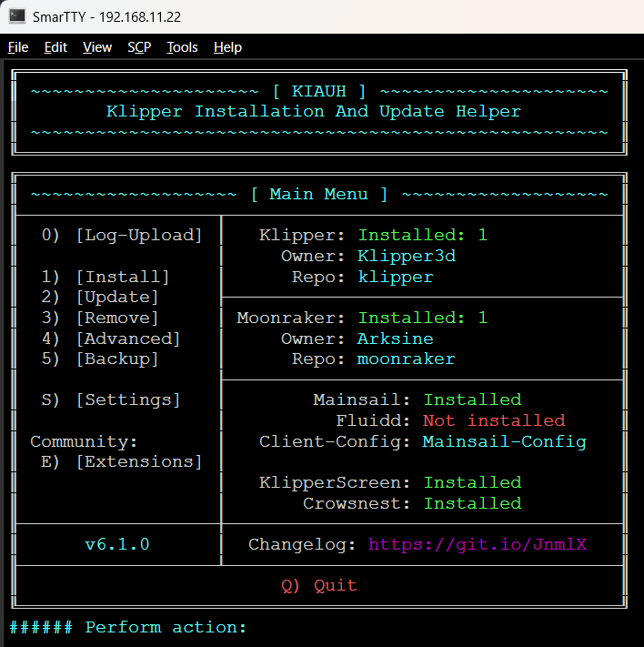Click the SmarTTY terminal icon in title bar
644x647 pixels.
(16, 16)
